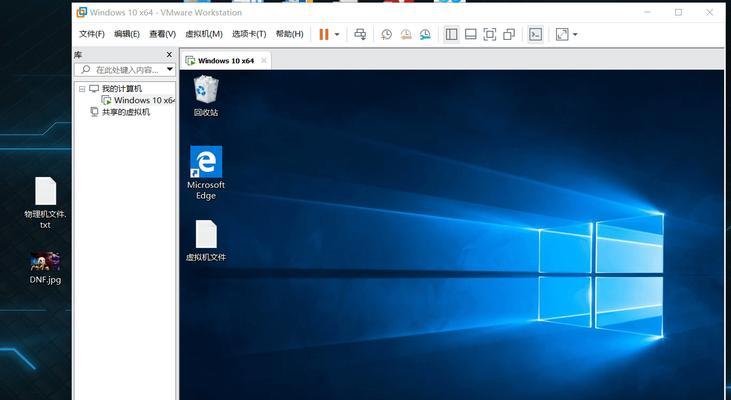The width and height of the screenshot is (731, 400).
Task: Click the stretch guest display icon
Action: click(562, 34)
